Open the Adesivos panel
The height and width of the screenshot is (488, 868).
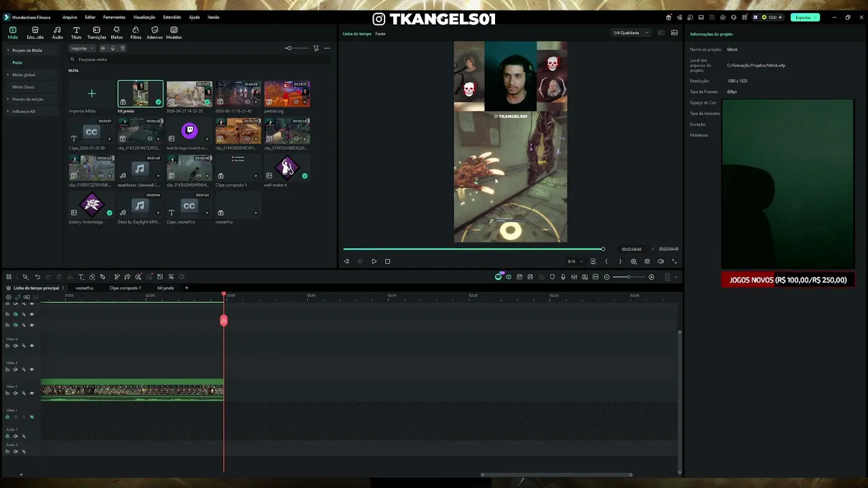click(x=155, y=33)
